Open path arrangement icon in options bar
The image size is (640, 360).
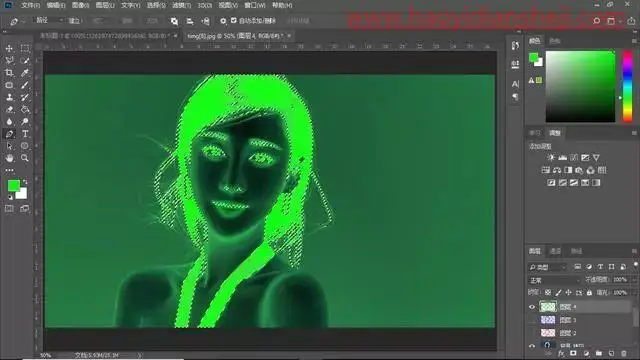(x=205, y=21)
